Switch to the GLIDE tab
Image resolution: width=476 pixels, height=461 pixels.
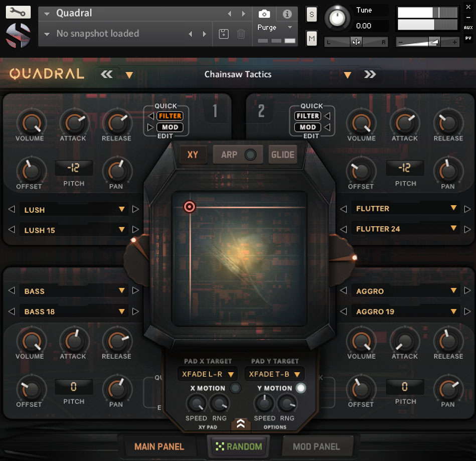point(282,155)
